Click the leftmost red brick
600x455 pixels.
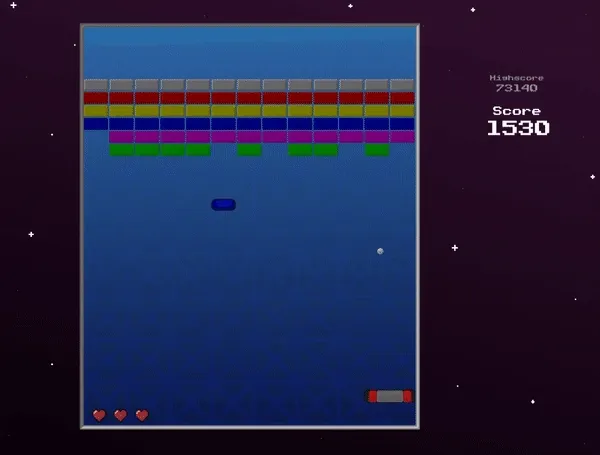point(96,98)
